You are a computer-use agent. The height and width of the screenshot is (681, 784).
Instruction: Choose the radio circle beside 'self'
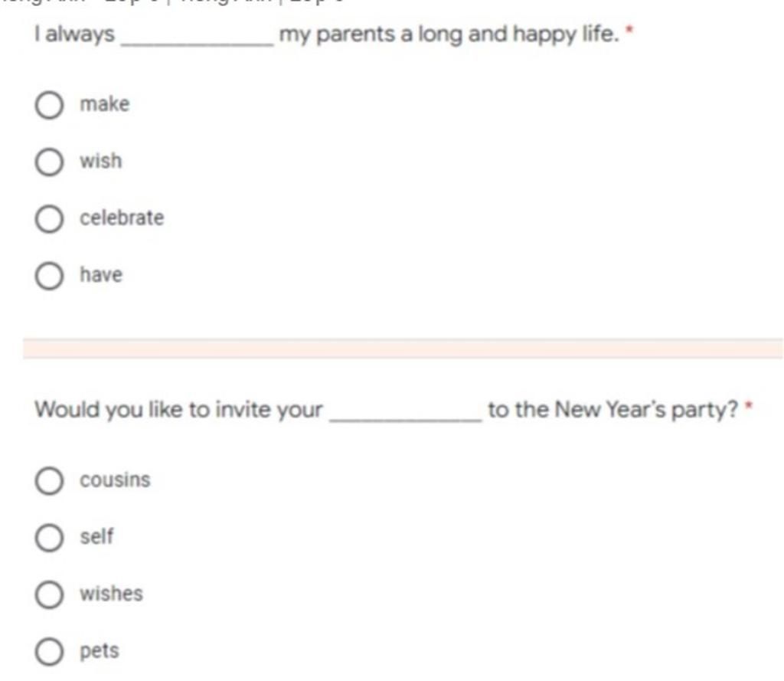click(49, 538)
